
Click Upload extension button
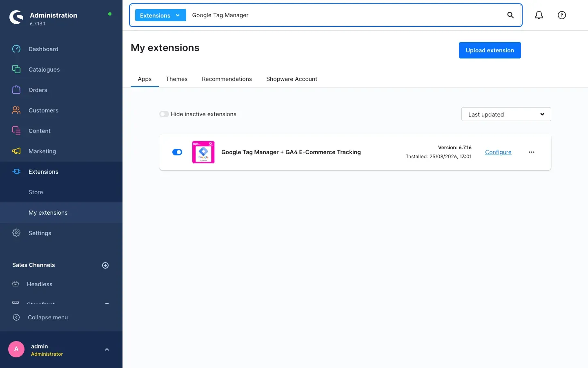coord(490,50)
